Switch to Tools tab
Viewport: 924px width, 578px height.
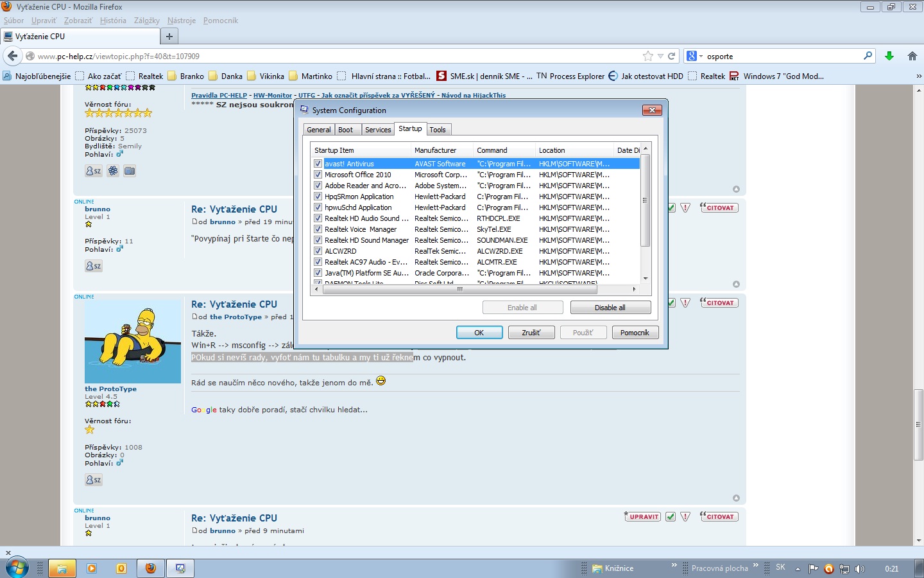click(x=438, y=130)
